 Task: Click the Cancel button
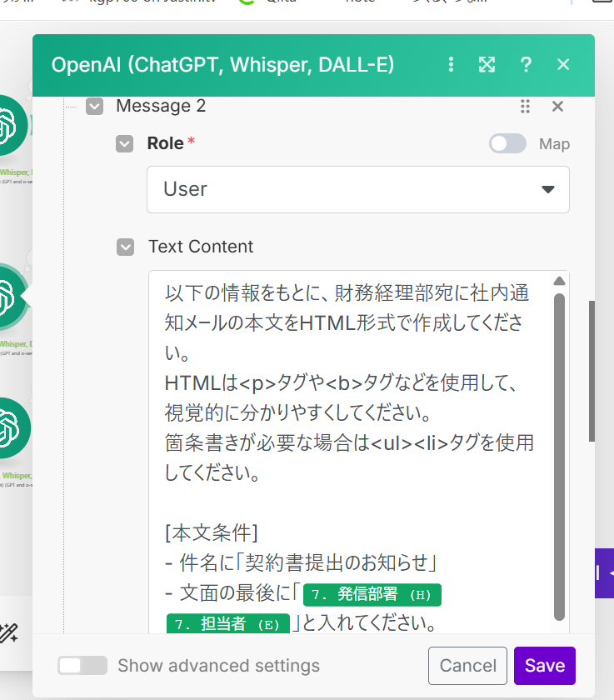pos(467,666)
